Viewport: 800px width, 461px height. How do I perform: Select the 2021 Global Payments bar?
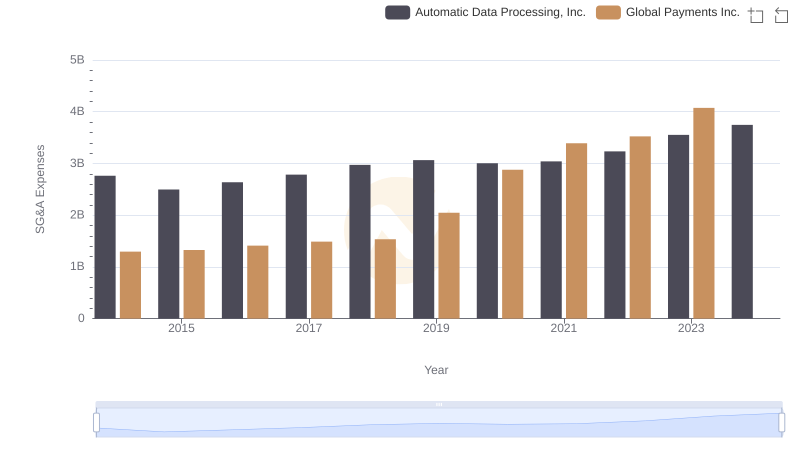(577, 231)
